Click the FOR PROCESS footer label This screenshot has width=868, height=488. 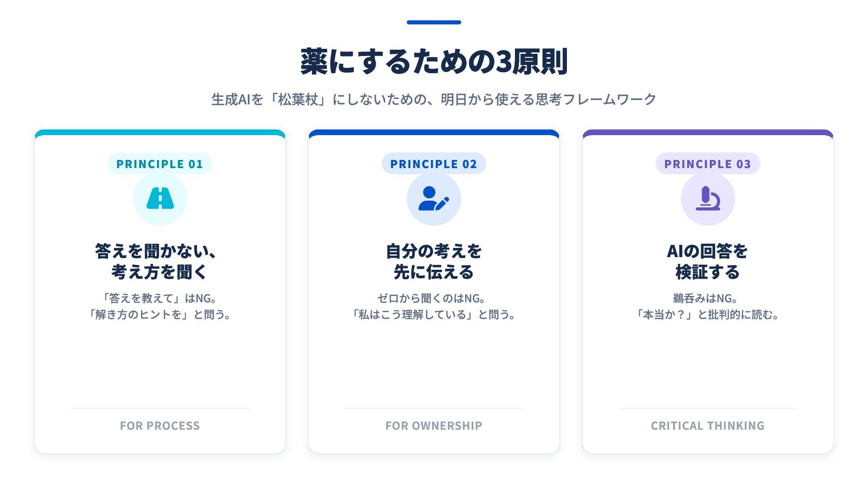coord(160,426)
